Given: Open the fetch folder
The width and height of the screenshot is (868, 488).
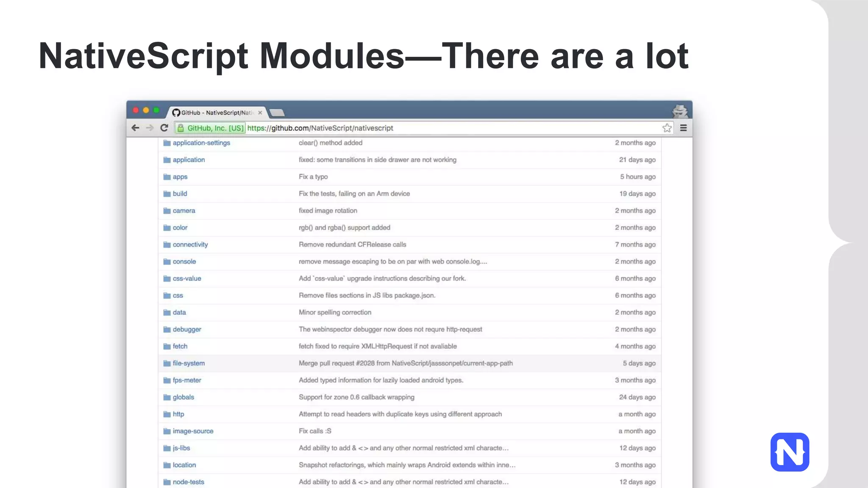Looking at the screenshot, I should pyautogui.click(x=180, y=346).
